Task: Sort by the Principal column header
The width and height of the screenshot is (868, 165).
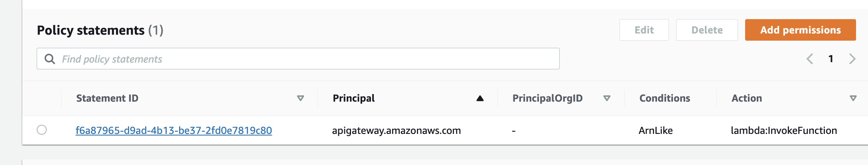Action: (x=354, y=98)
